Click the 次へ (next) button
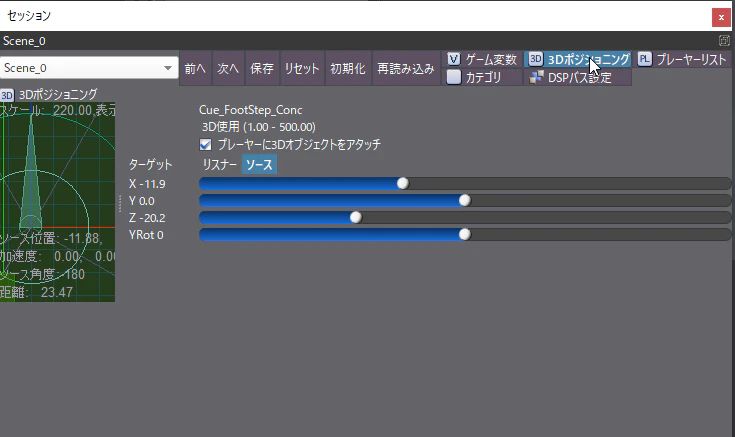735x437 pixels. tap(228, 68)
